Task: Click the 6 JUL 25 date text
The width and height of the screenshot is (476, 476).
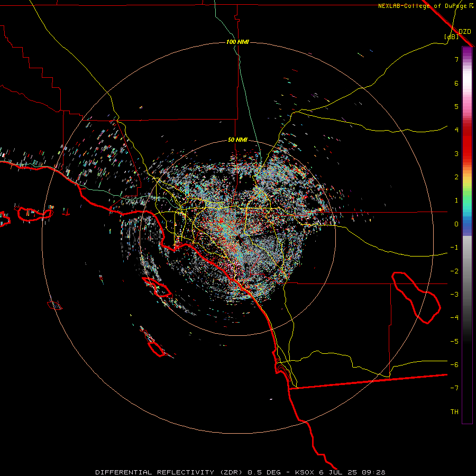Action: pos(338,472)
